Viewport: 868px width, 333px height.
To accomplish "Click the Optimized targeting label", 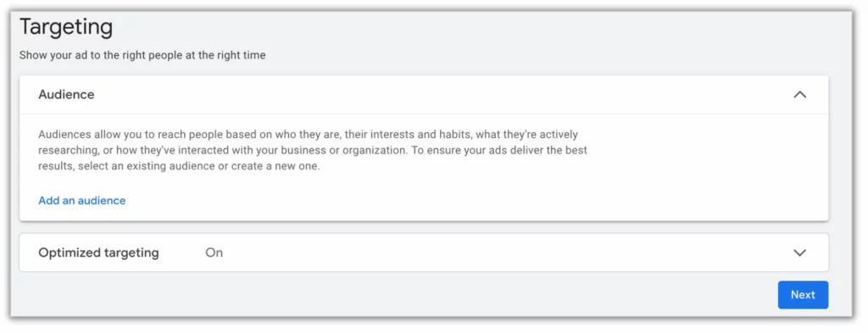I will point(98,253).
